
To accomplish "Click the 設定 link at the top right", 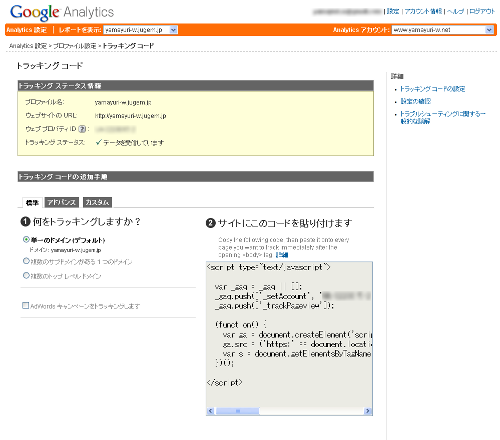I will [393, 11].
